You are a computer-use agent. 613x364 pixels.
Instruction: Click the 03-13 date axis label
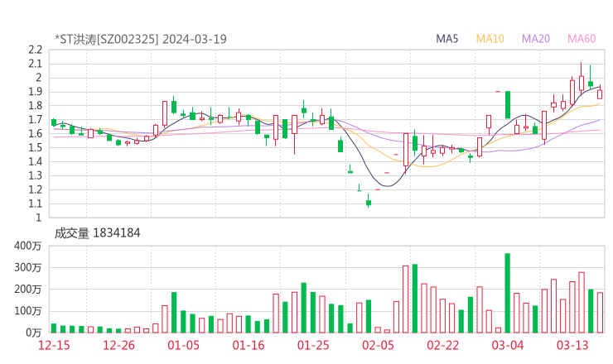572,345
